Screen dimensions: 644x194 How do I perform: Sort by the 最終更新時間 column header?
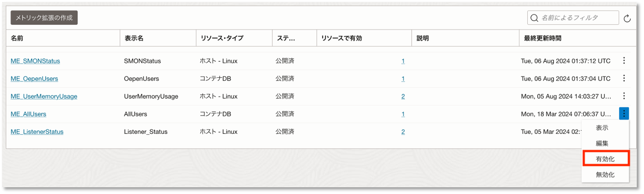click(542, 38)
